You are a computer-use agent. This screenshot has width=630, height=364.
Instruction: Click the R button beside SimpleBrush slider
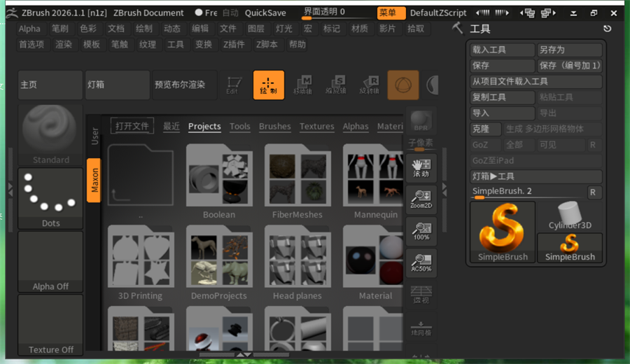tap(594, 192)
